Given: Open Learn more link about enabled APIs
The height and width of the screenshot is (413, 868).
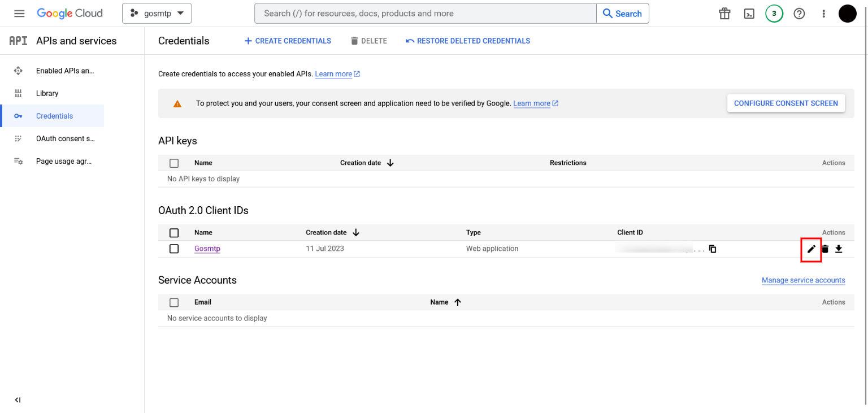Looking at the screenshot, I should click(x=337, y=74).
